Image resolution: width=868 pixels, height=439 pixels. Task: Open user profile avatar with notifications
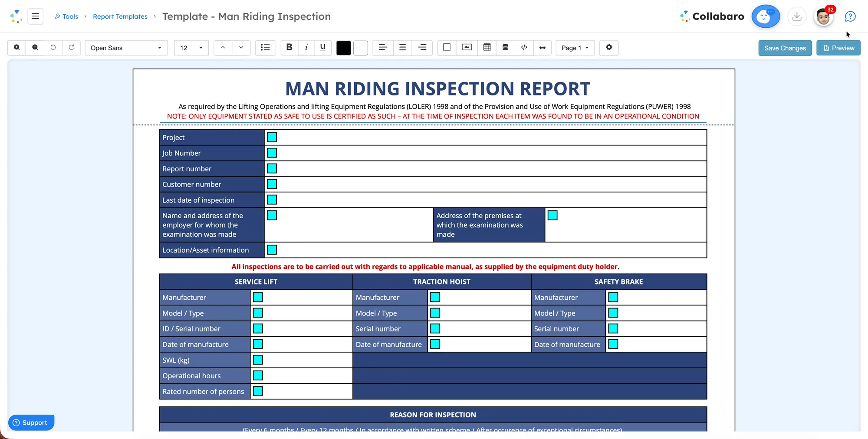[x=823, y=17]
